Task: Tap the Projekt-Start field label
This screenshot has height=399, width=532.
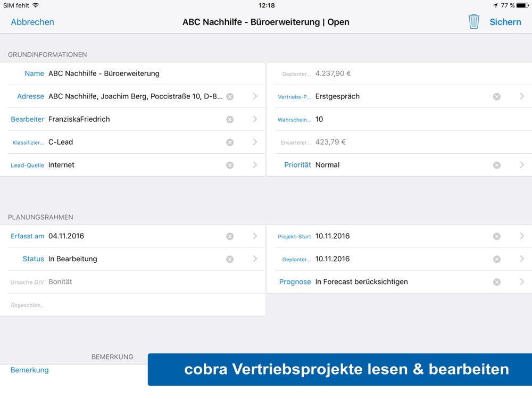Action: [294, 237]
